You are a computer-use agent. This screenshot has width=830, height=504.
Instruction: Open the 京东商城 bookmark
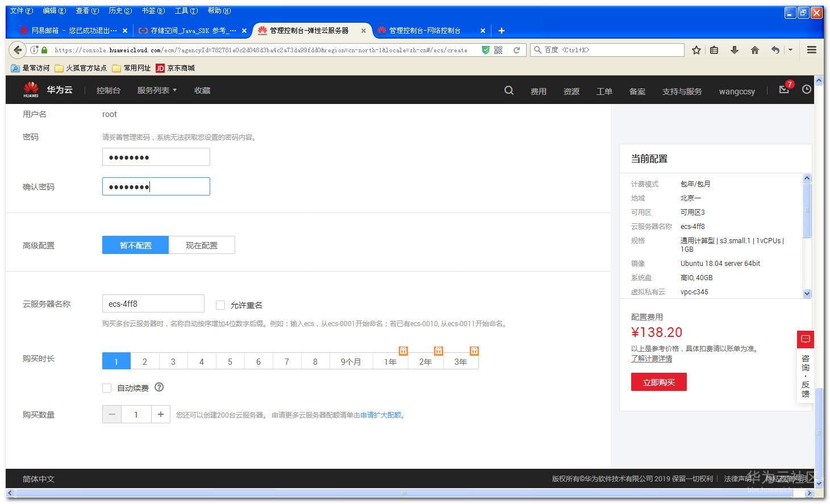(x=176, y=68)
